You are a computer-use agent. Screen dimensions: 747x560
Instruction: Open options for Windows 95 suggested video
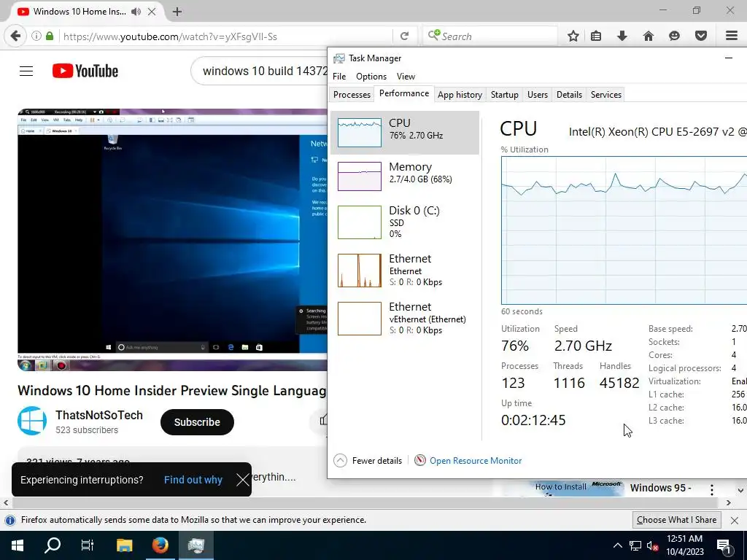[x=712, y=489]
